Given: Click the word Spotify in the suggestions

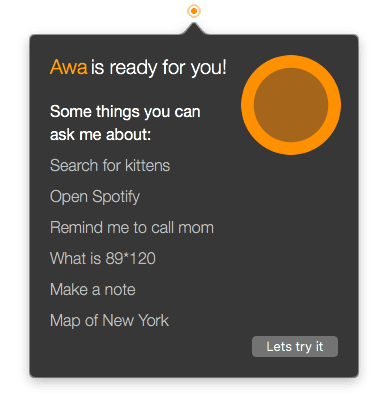Looking at the screenshot, I should (116, 197).
